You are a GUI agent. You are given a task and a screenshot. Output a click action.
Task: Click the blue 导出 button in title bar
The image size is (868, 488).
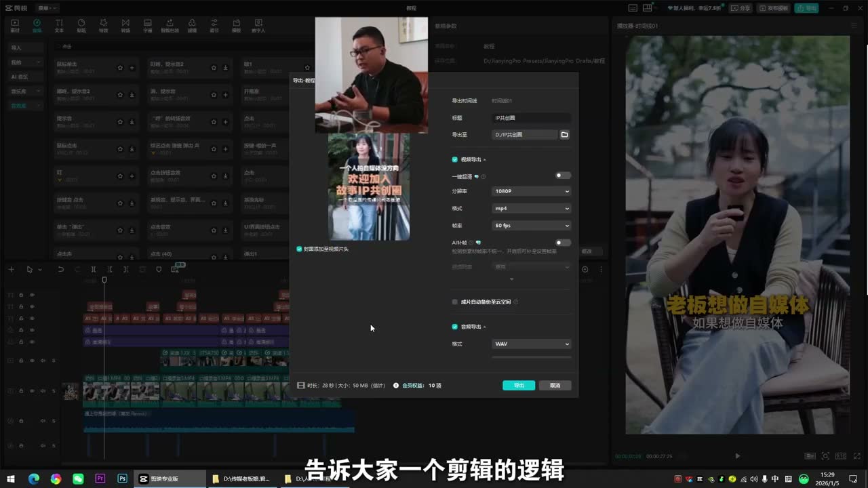[807, 8]
